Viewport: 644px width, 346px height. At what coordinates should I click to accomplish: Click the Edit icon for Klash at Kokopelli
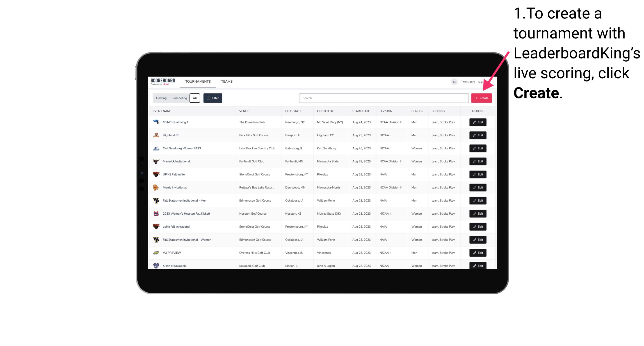[478, 265]
